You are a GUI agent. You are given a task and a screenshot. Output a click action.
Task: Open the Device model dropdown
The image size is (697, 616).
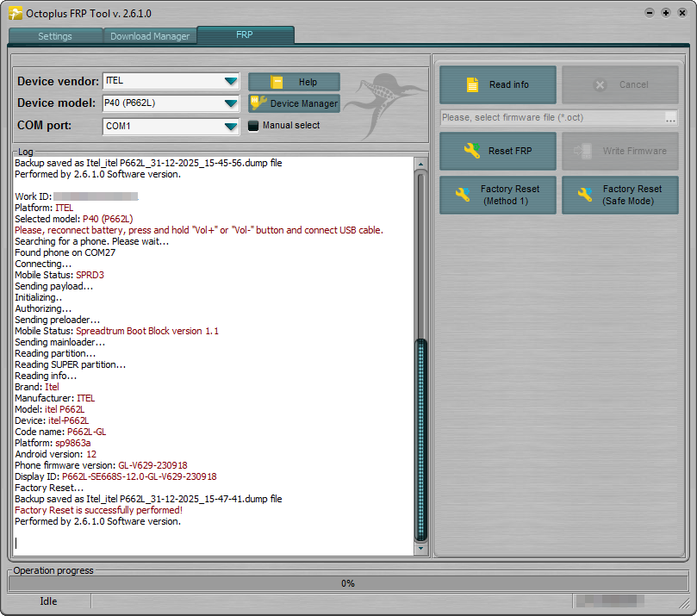click(x=231, y=103)
